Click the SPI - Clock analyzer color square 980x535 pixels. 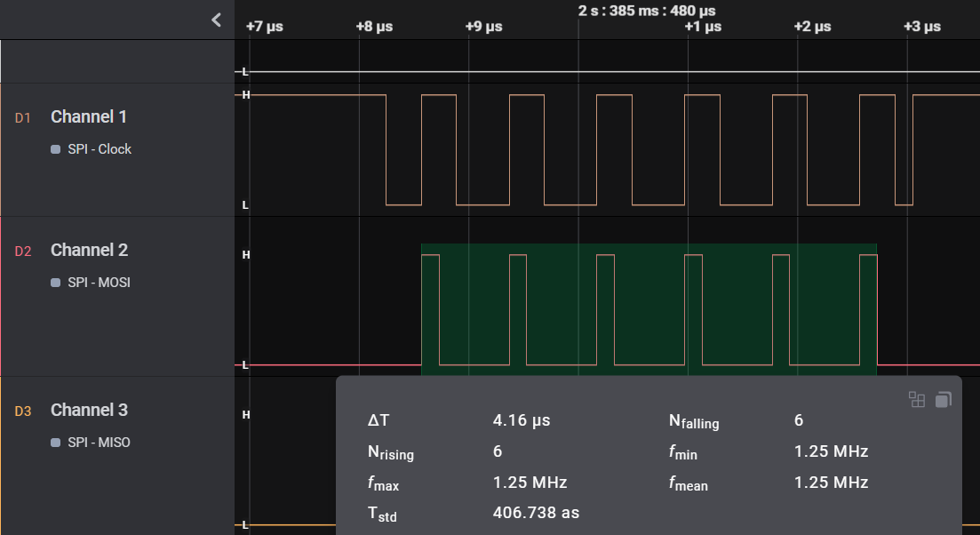[56, 149]
